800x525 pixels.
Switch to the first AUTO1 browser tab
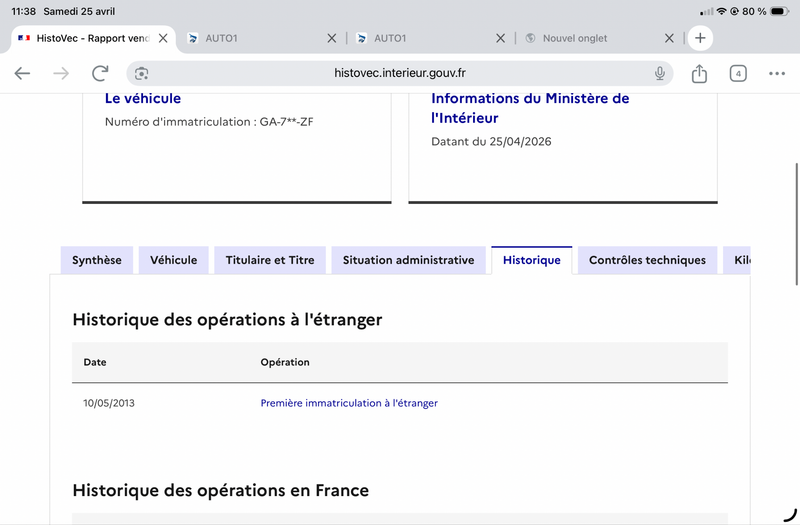tap(255, 38)
